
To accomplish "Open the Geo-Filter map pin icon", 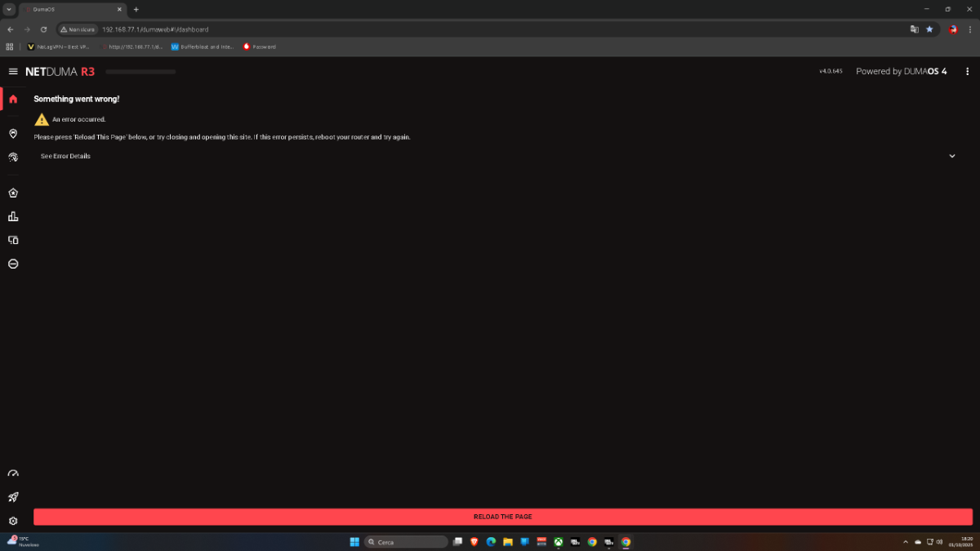I will click(13, 133).
